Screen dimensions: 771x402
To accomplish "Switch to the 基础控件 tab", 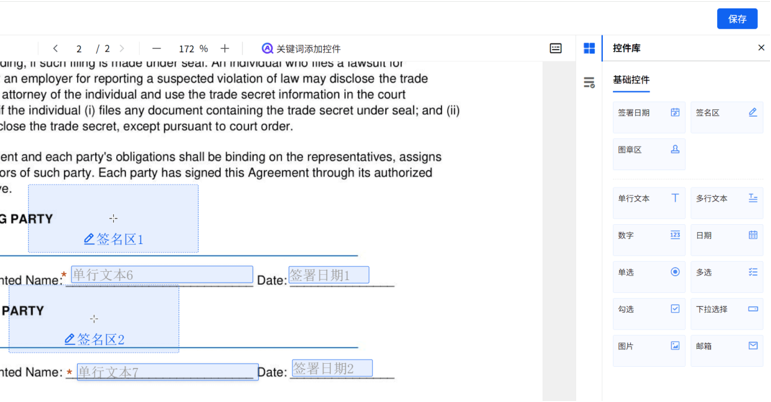I will (x=631, y=80).
